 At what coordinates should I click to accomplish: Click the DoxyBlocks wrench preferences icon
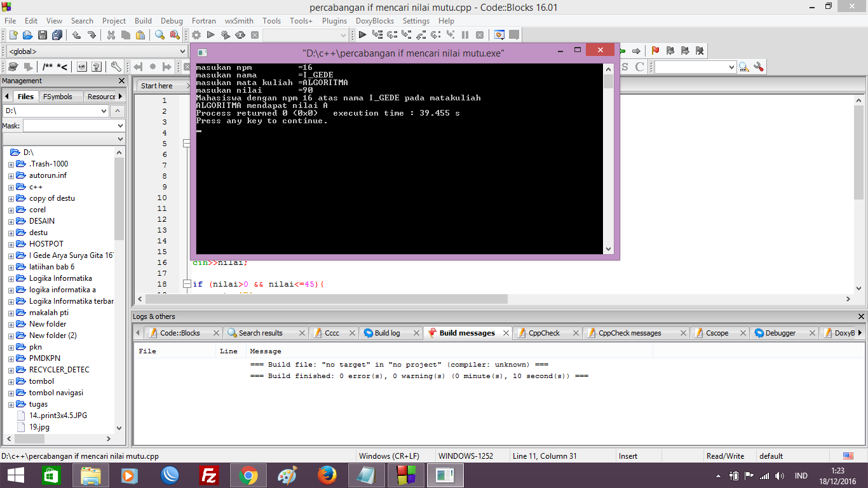tap(116, 67)
